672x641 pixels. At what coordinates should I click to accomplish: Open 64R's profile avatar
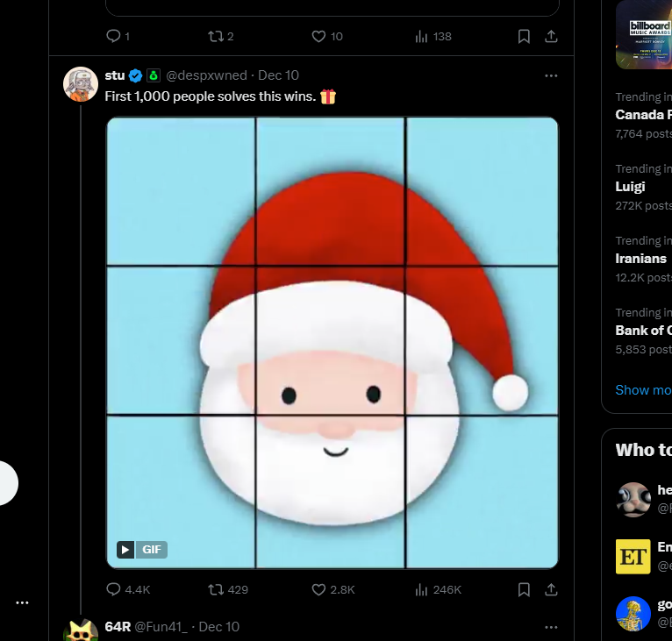[x=81, y=630]
